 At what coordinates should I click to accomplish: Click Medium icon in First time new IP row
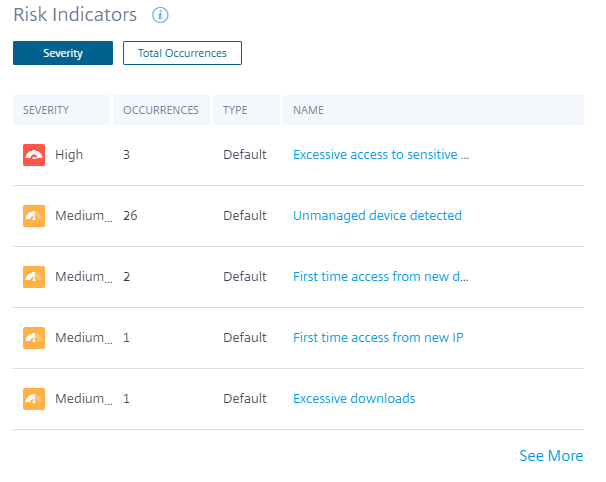(x=34, y=338)
